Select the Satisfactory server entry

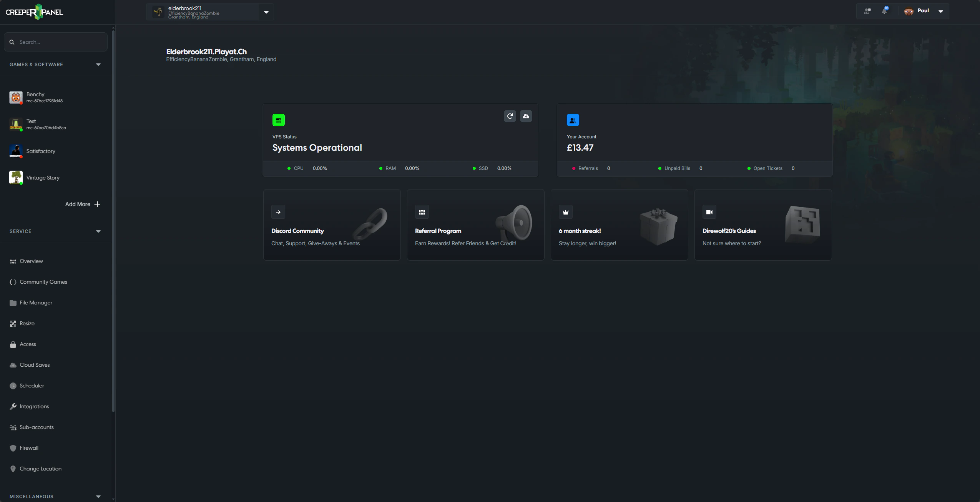tap(56, 151)
